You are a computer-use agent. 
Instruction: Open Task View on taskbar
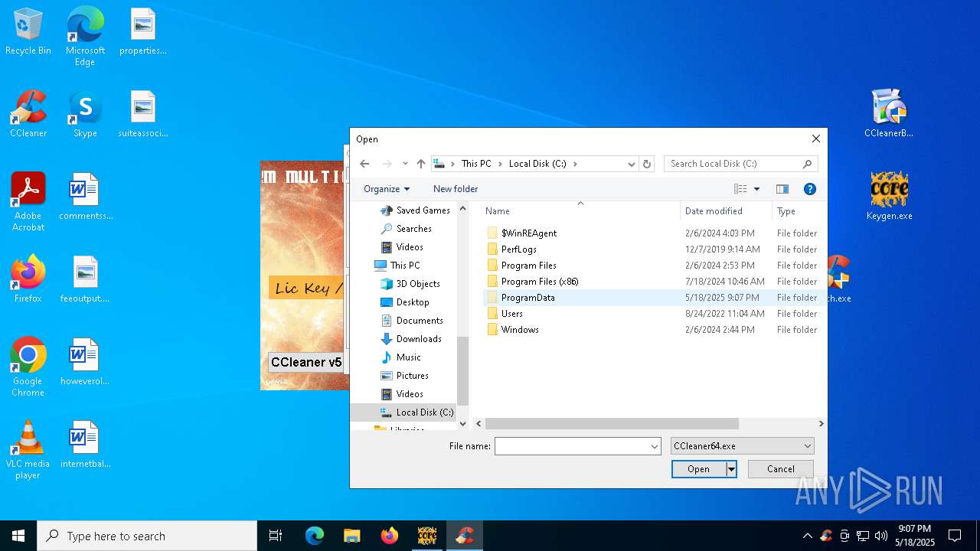pos(276,536)
